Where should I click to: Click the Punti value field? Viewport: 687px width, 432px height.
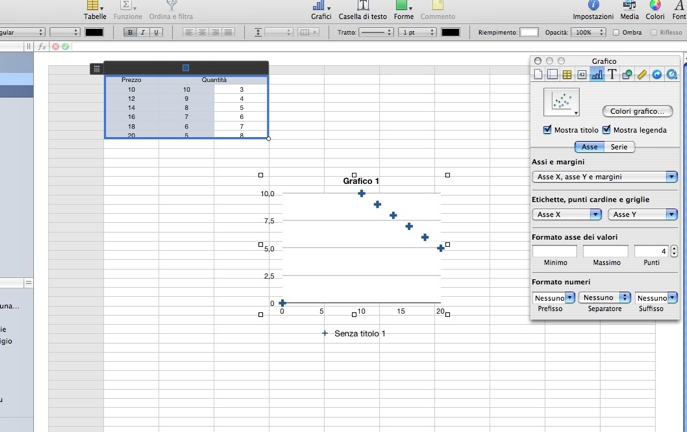click(651, 251)
